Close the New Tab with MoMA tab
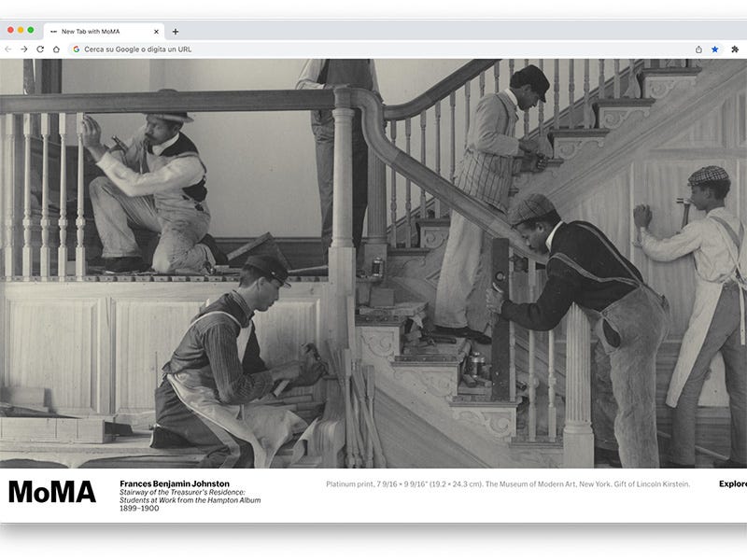Image resolution: width=747 pixels, height=560 pixels. point(156,32)
